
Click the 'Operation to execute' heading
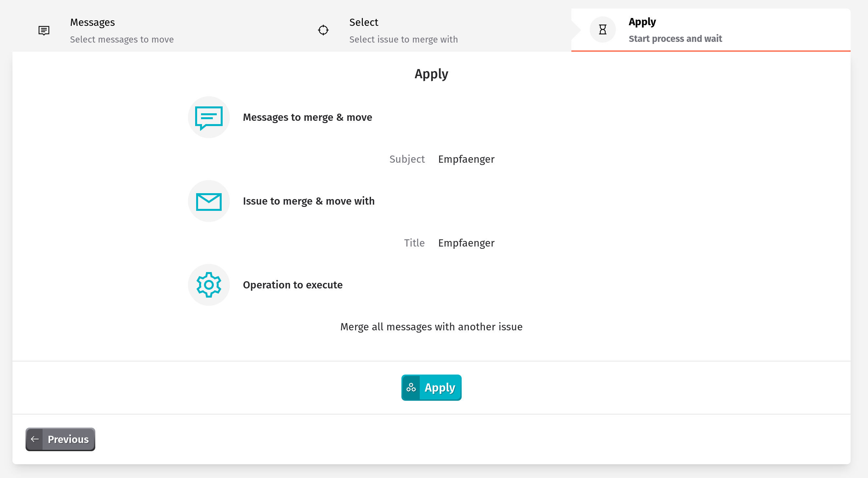pyautogui.click(x=292, y=285)
